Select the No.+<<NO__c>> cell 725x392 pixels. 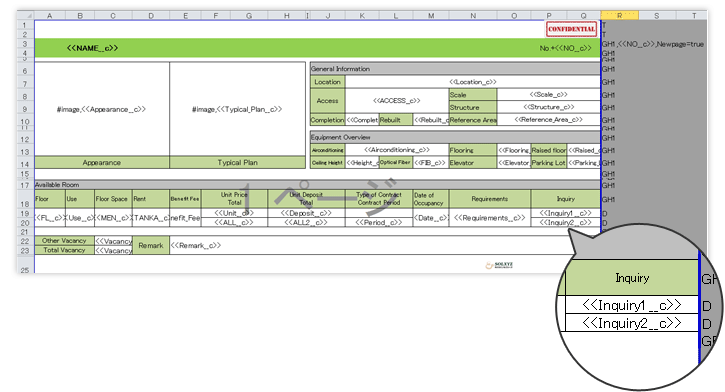click(565, 48)
